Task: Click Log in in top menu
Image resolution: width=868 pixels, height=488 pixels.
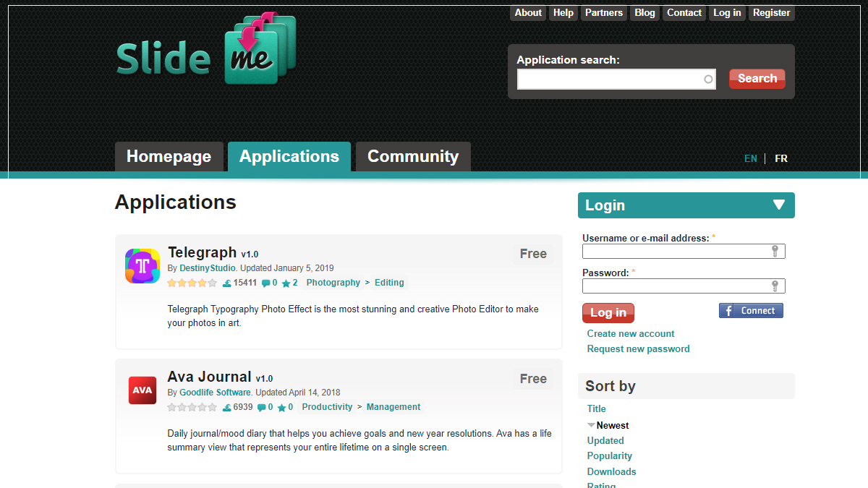Action: click(727, 13)
